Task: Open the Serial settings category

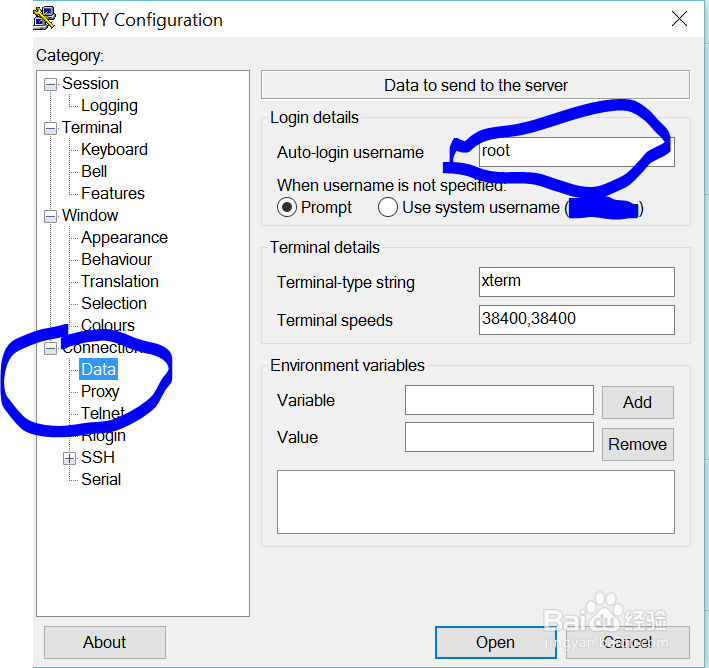Action: (101, 479)
